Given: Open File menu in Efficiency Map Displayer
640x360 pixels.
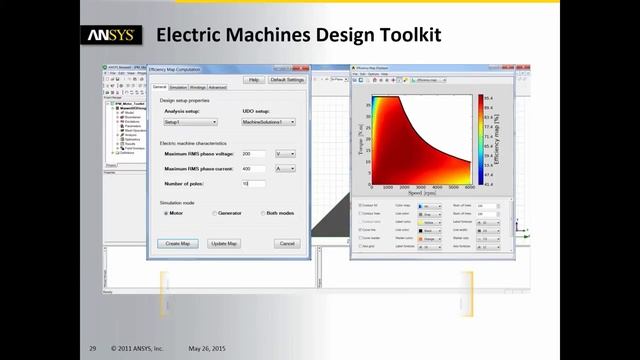Looking at the screenshot, I should [355, 74].
